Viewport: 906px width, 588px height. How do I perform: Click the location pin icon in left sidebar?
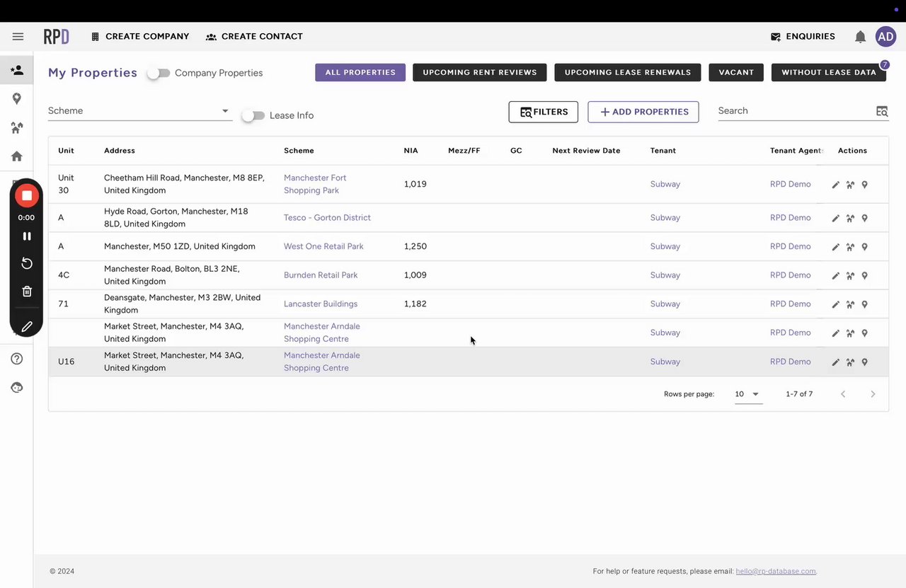[x=17, y=99]
